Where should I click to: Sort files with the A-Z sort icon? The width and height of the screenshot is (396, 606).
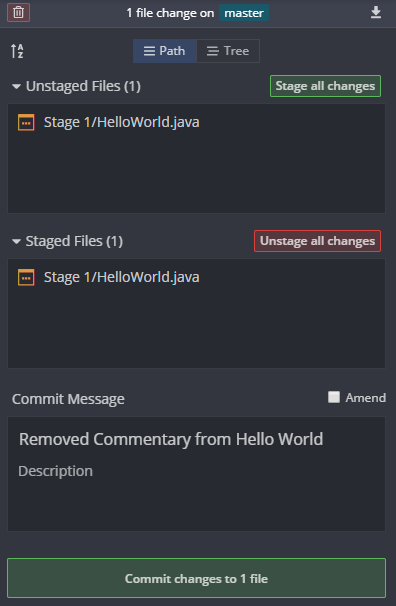(x=17, y=51)
